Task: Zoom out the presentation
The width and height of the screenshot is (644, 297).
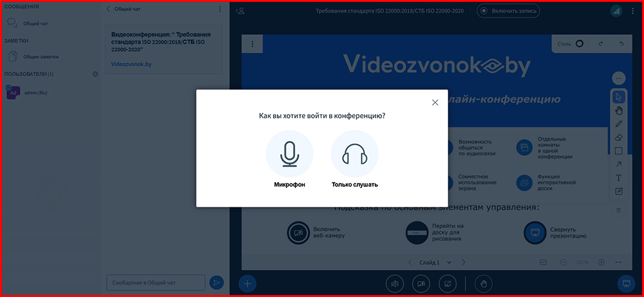Action: coord(563,262)
